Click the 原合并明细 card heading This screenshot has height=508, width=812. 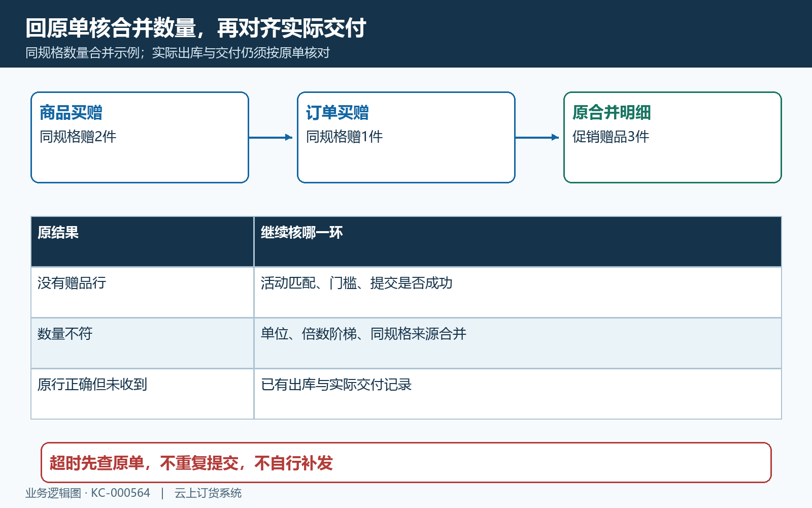coord(612,112)
